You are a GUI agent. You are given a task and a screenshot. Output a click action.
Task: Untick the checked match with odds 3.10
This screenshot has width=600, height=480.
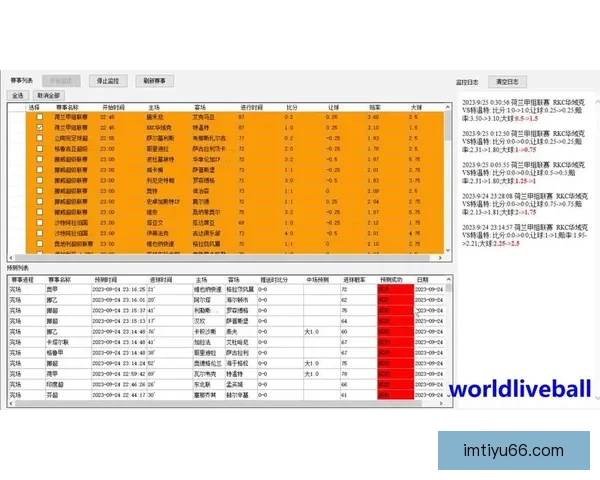click(x=39, y=127)
